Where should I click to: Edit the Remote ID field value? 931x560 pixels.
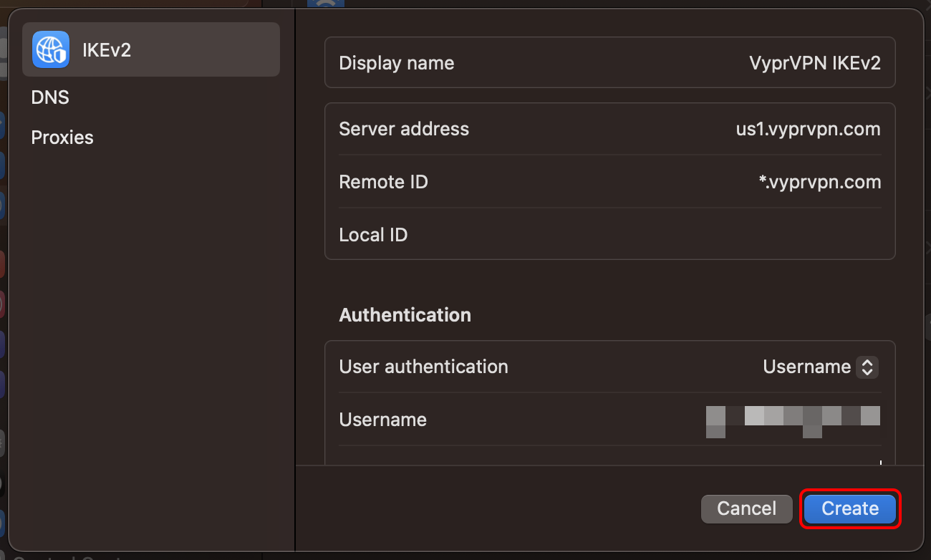(820, 182)
